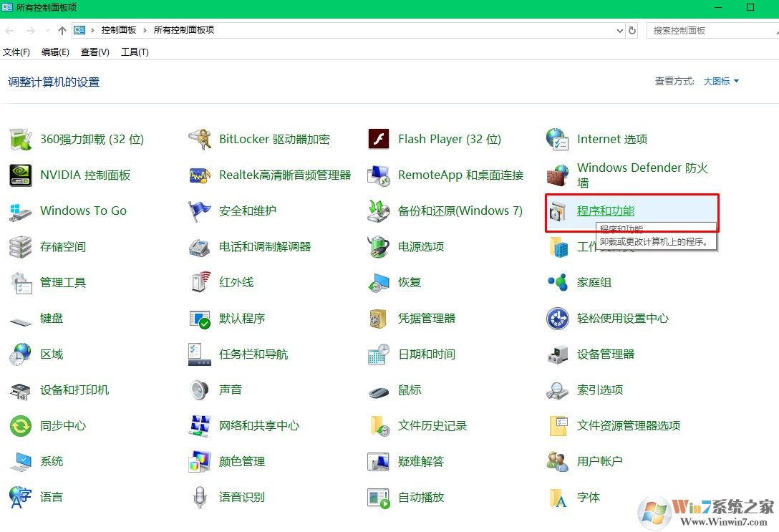Open the 字体 link
Screen dimensions: 779x532
point(589,497)
